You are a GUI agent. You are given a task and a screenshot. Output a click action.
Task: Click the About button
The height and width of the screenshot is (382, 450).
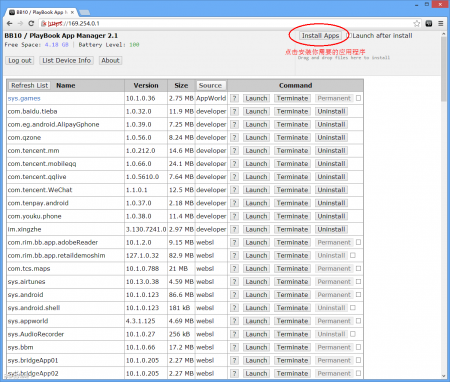(110, 60)
